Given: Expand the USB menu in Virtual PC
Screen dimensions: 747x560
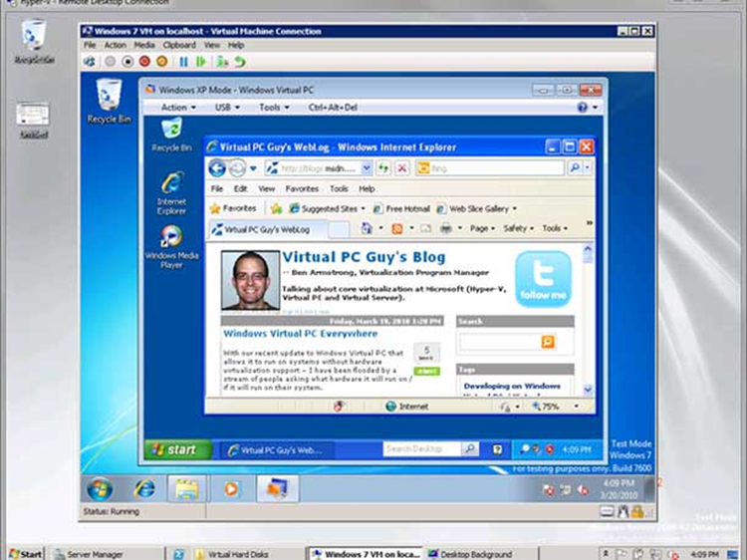Looking at the screenshot, I should pyautogui.click(x=226, y=108).
